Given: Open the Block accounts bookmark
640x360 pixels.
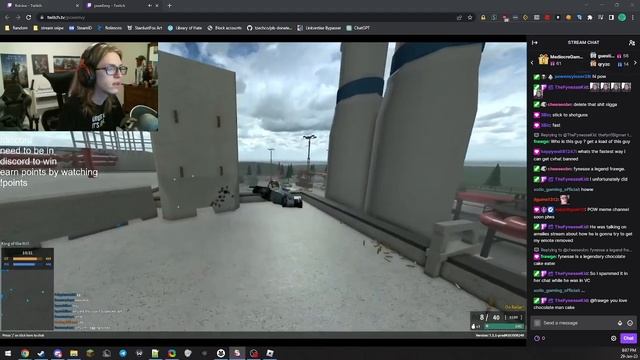Looking at the screenshot, I should tap(224, 28).
